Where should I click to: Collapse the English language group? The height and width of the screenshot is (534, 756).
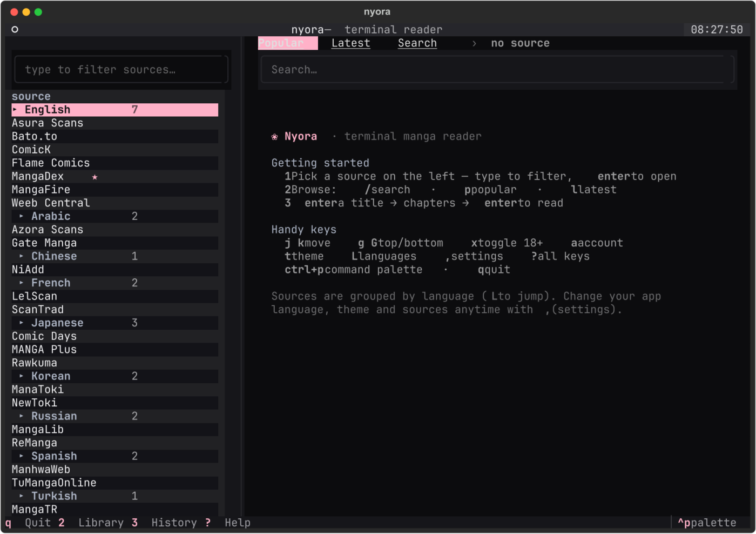[115, 110]
